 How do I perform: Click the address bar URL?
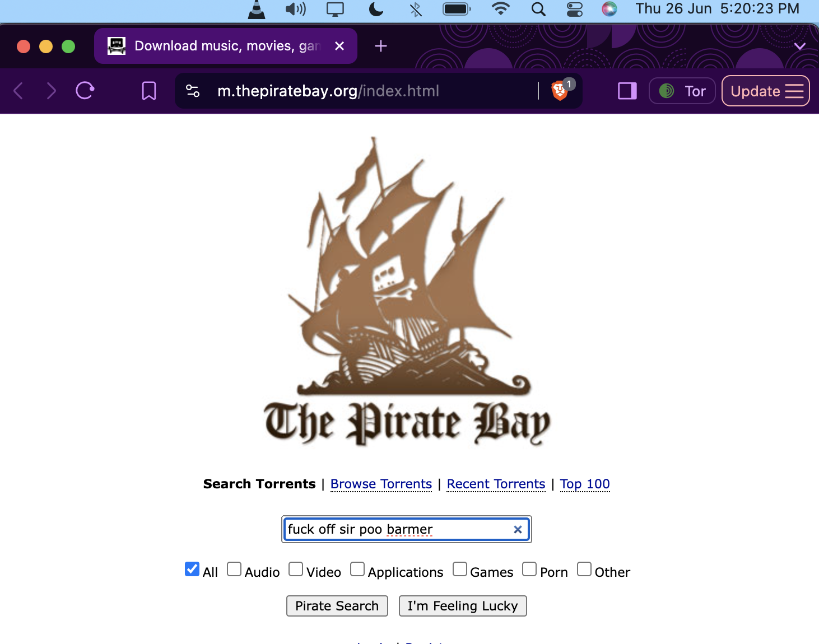[x=328, y=91]
